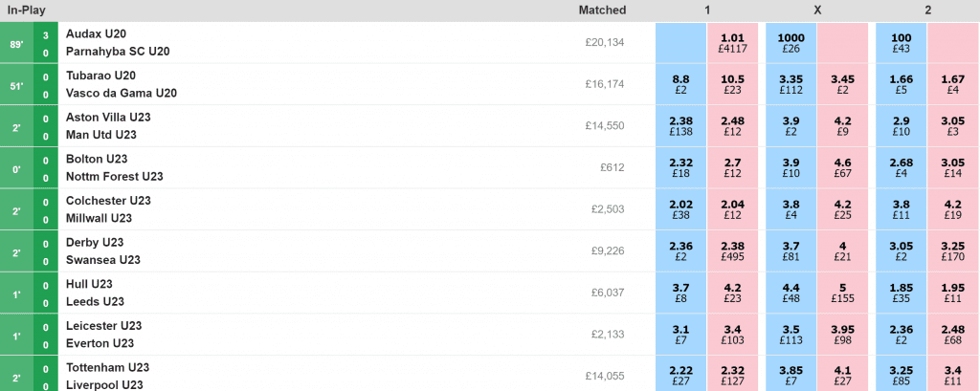Click the Matched column header
The width and height of the screenshot is (980, 391).
[602, 10]
